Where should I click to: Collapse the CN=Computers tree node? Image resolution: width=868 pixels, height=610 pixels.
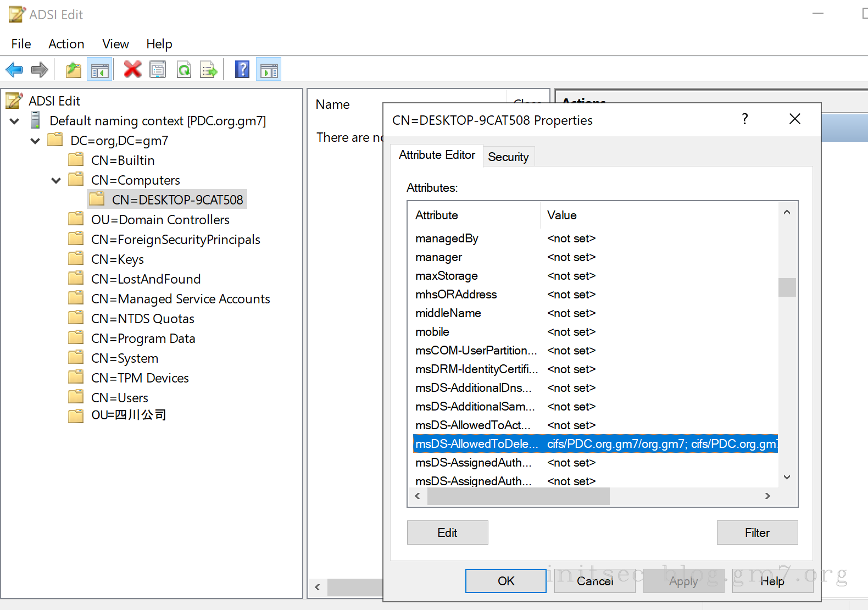(56, 180)
